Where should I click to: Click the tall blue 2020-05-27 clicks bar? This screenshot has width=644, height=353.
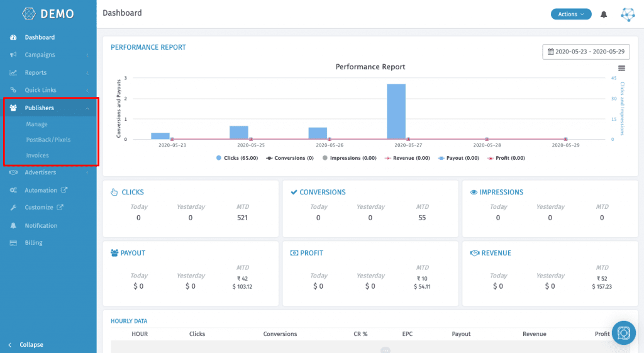396,111
